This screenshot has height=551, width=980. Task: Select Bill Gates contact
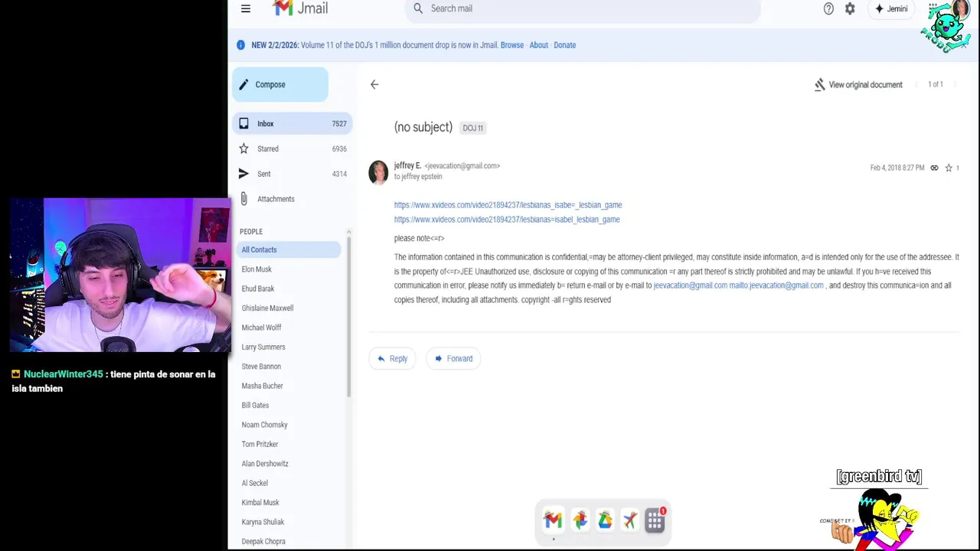coord(255,406)
